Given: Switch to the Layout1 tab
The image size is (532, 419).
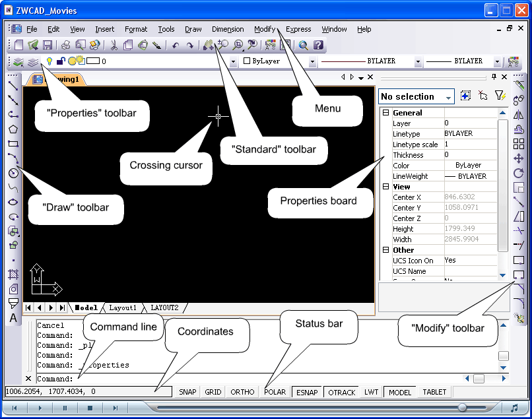Looking at the screenshot, I should pos(123,307).
